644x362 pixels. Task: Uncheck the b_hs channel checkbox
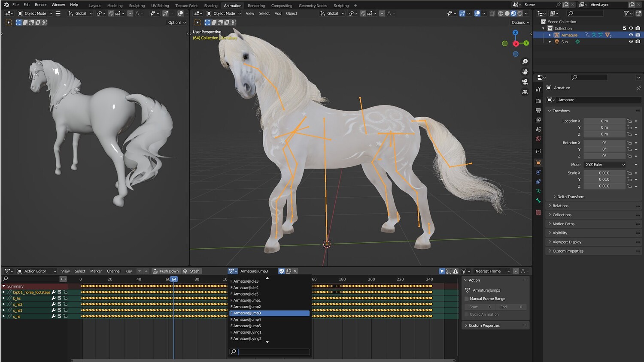coord(59,298)
